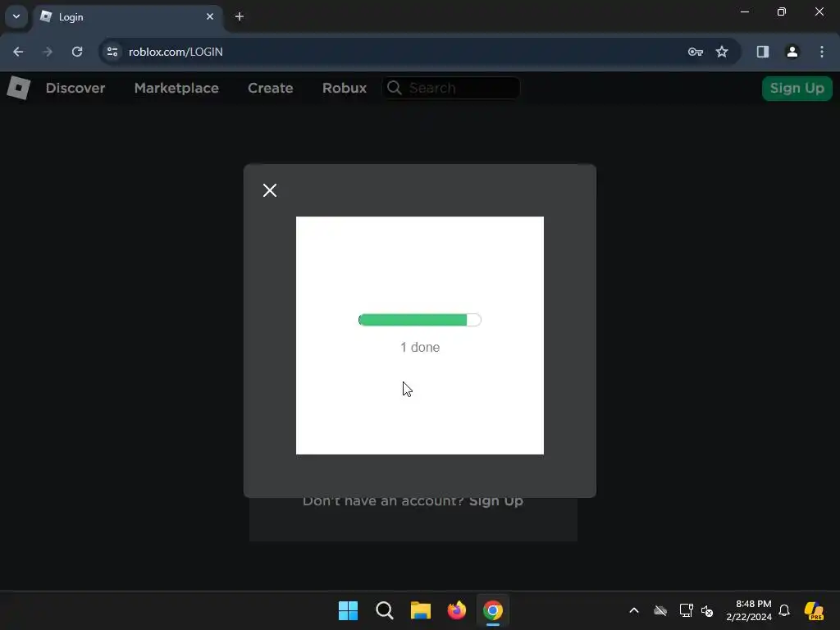Open the Discover page
Viewport: 840px width, 630px height.
coord(75,88)
